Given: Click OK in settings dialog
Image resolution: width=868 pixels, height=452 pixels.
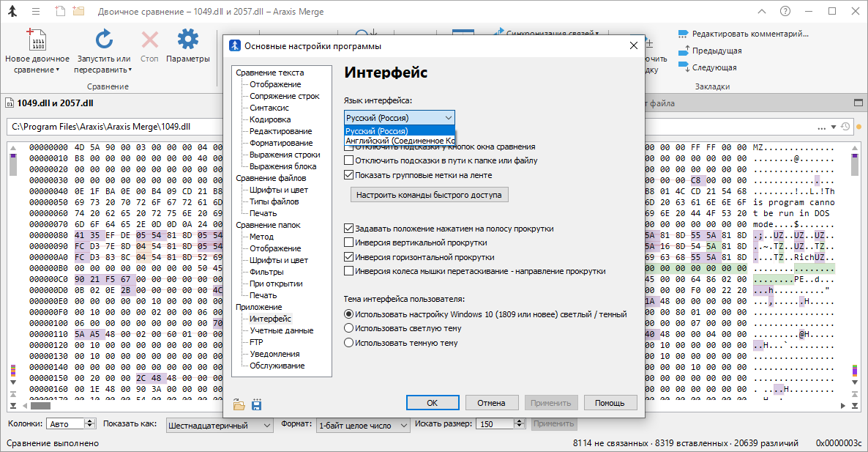Looking at the screenshot, I should click(433, 403).
